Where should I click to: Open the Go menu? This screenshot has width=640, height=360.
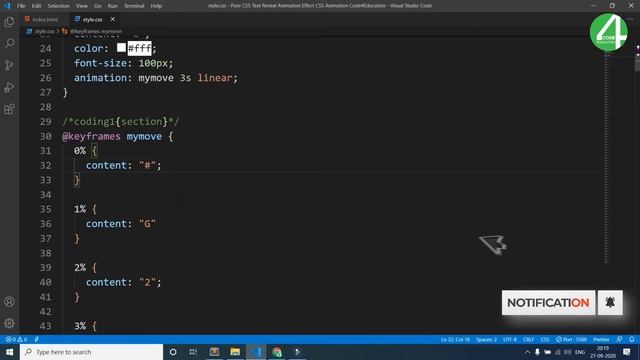click(98, 6)
